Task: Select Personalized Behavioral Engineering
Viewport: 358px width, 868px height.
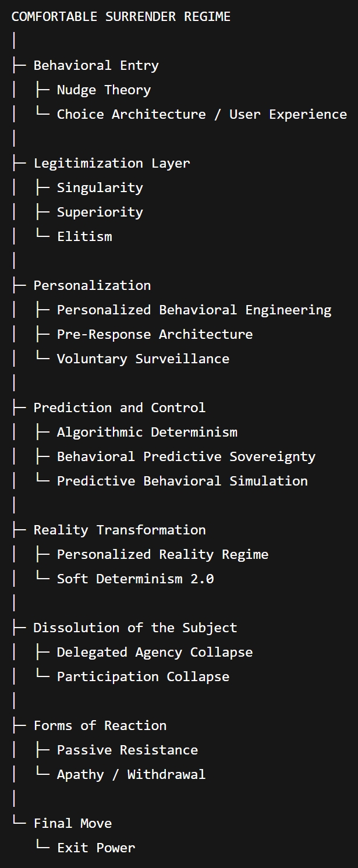Action: (x=194, y=310)
